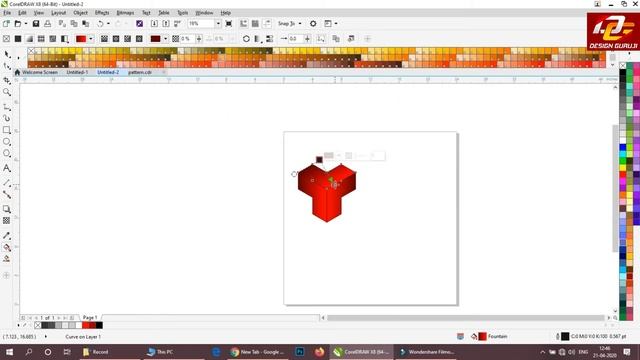Select the Drop Shadow tool
640x360 pixels.
(x=7, y=209)
